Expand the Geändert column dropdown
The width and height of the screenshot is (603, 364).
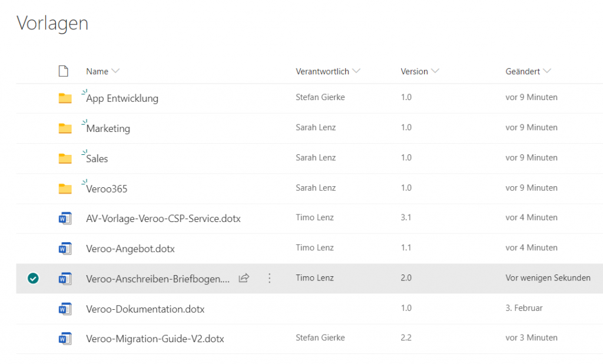point(547,71)
